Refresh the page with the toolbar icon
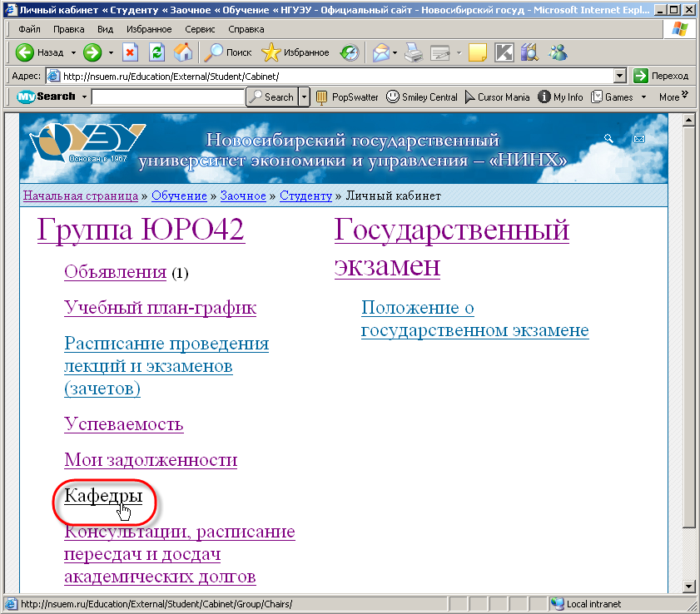This screenshot has height=614, width=700. (156, 52)
